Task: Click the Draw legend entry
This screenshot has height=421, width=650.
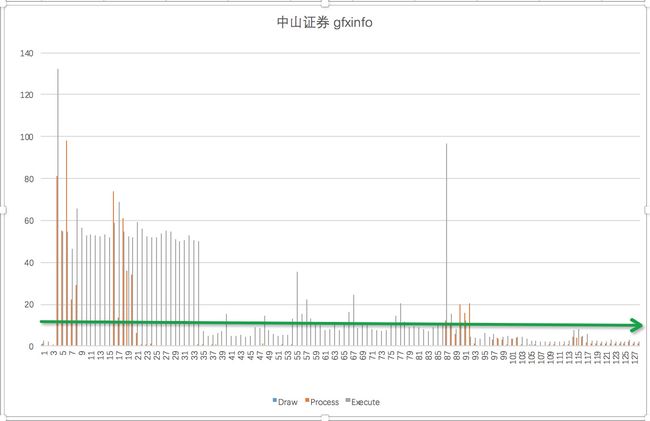Action: 285,402
